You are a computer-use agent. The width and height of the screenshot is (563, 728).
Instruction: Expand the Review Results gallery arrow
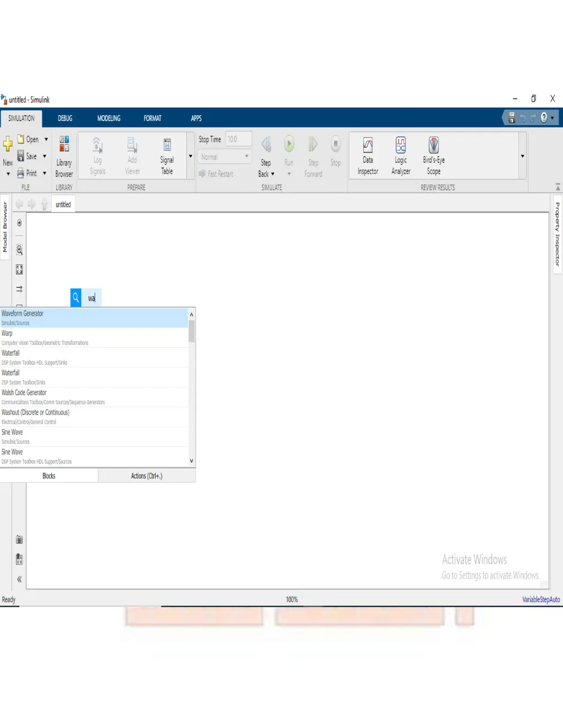(522, 156)
